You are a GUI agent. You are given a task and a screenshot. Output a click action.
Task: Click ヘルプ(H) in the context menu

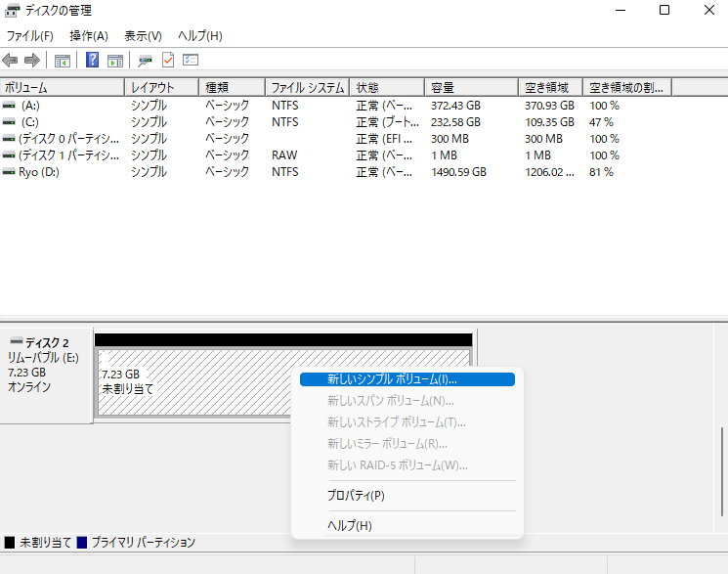[x=350, y=526]
